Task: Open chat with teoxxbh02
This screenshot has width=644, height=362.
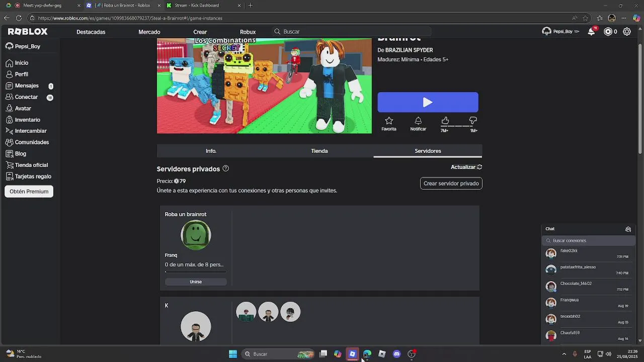Action: click(x=589, y=319)
